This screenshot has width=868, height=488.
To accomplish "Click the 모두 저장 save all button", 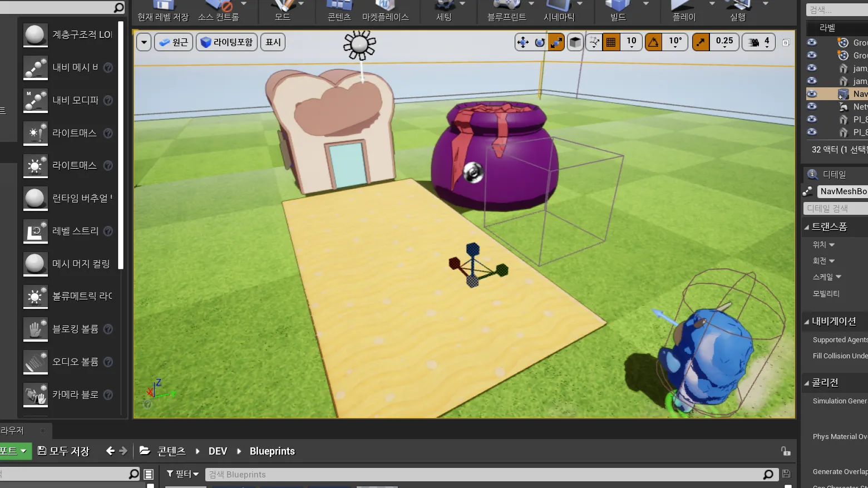I will [x=63, y=451].
